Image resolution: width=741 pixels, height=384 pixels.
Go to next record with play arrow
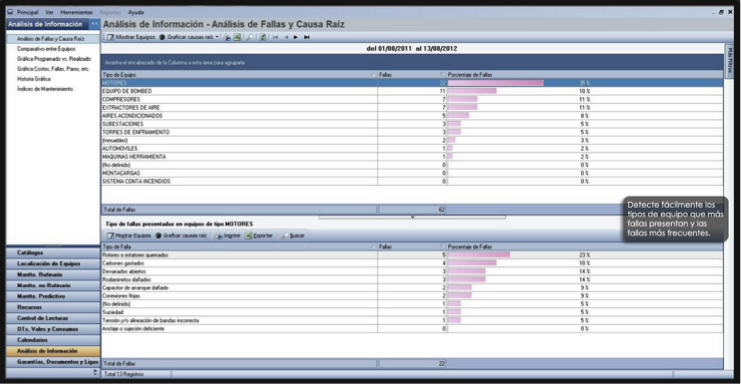(x=296, y=37)
